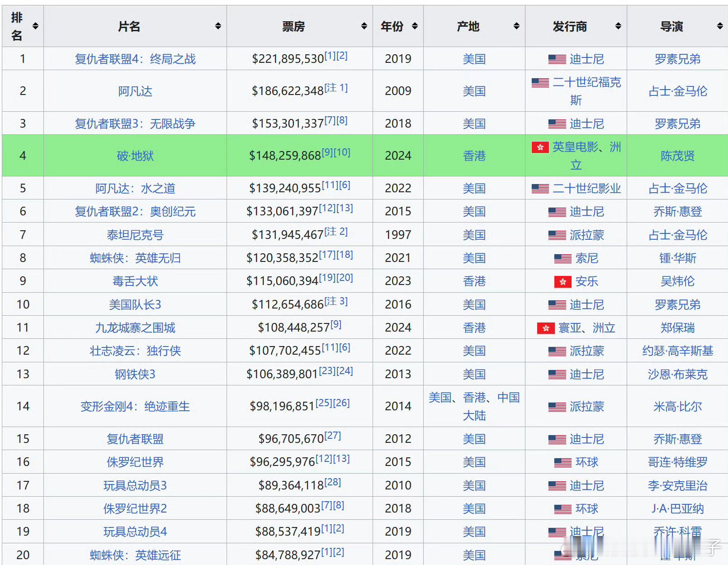This screenshot has height=565, width=728.
Task: Sort table by 票房 column arrows
Action: 364,26
